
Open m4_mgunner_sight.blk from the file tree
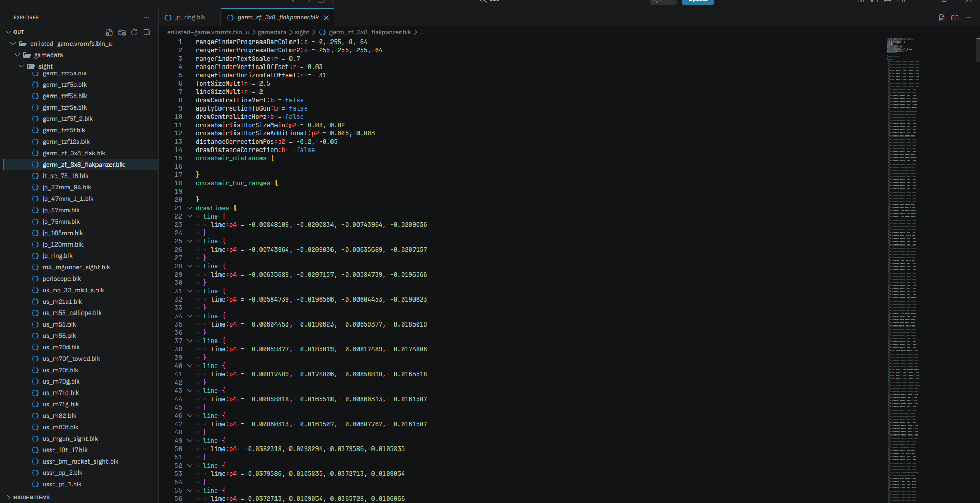(80, 267)
